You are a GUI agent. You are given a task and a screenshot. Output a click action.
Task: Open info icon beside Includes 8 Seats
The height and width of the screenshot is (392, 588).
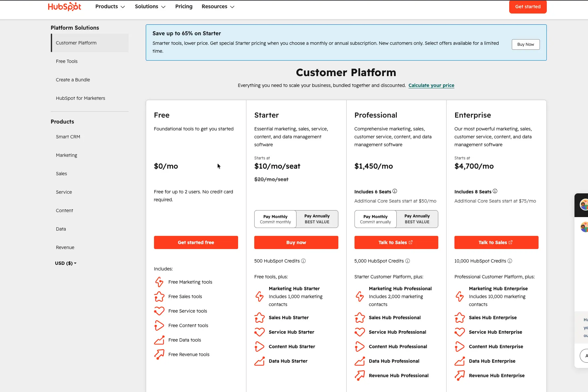(495, 191)
